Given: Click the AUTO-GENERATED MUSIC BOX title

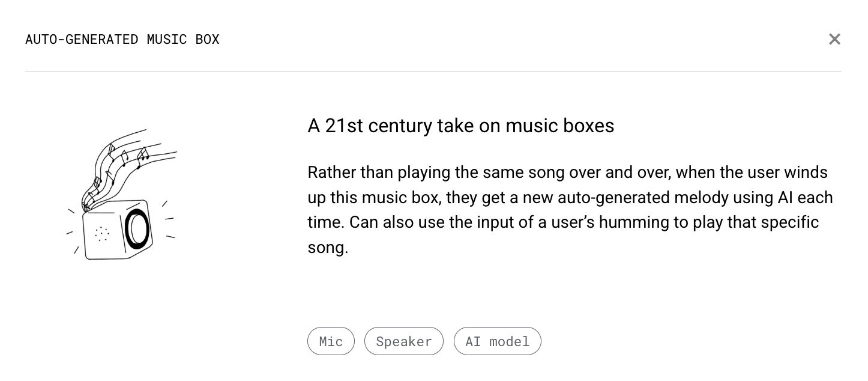Looking at the screenshot, I should 122,39.
